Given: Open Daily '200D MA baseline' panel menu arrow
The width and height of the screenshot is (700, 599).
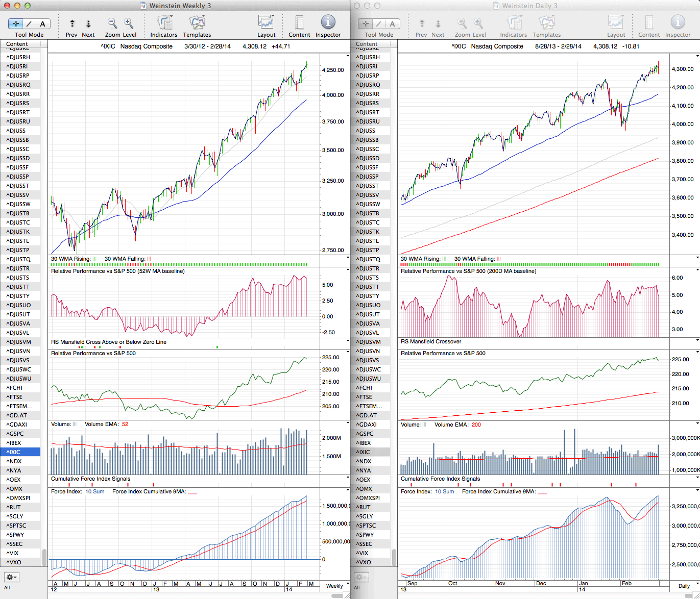Looking at the screenshot, I should click(697, 270).
